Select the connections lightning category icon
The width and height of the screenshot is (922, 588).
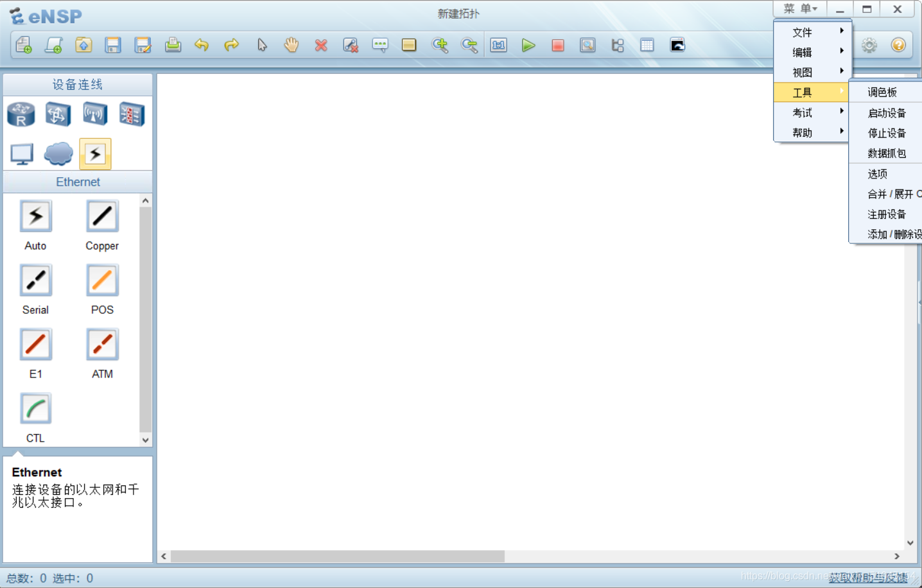[95, 154]
